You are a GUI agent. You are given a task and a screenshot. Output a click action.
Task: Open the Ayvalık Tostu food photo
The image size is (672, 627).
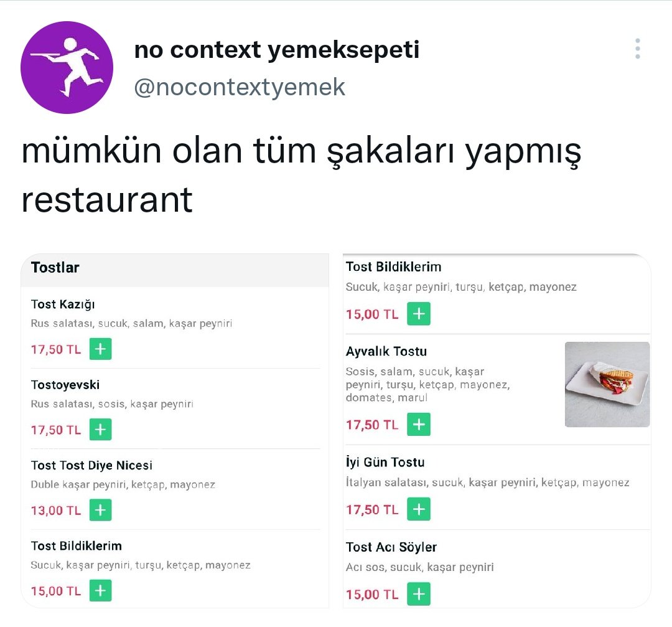[607, 384]
